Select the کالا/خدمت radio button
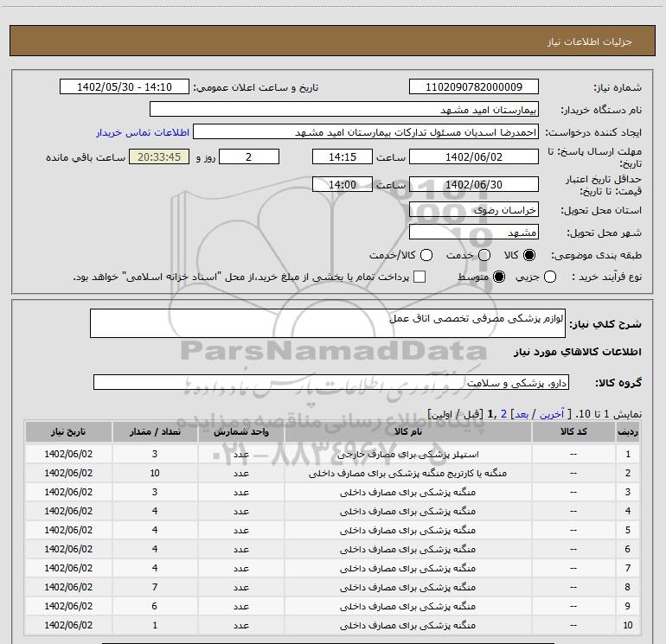Image resolution: width=666 pixels, height=644 pixels. click(x=426, y=255)
